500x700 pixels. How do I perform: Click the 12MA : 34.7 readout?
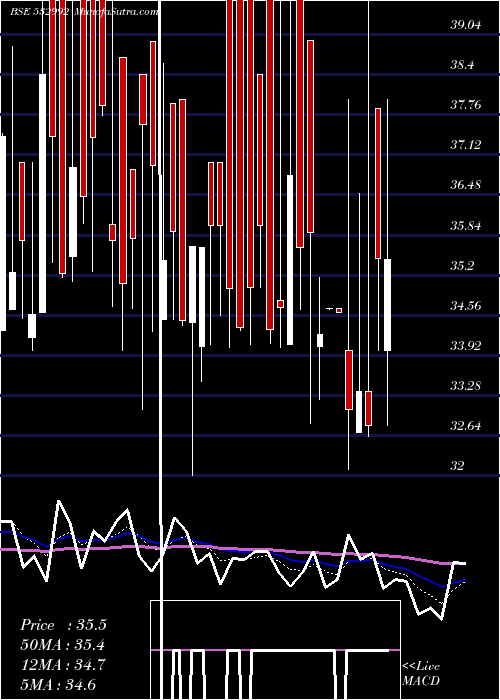pyautogui.click(x=63, y=665)
